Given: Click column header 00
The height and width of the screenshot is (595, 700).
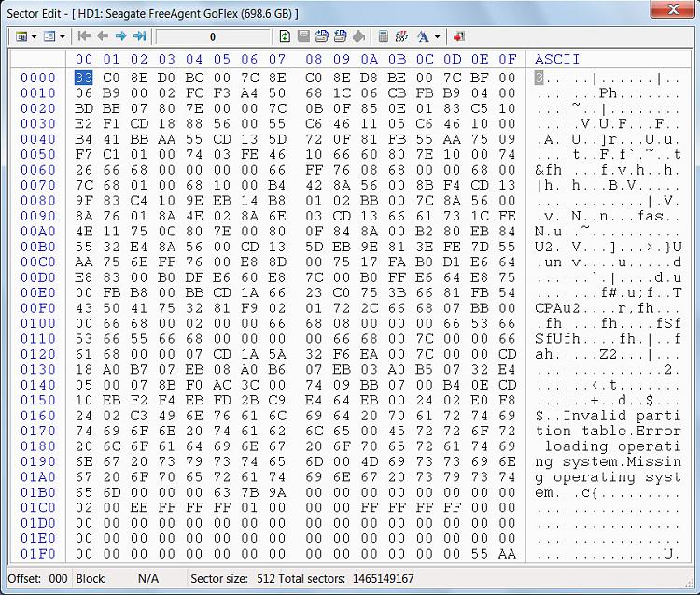Looking at the screenshot, I should click(x=84, y=60).
